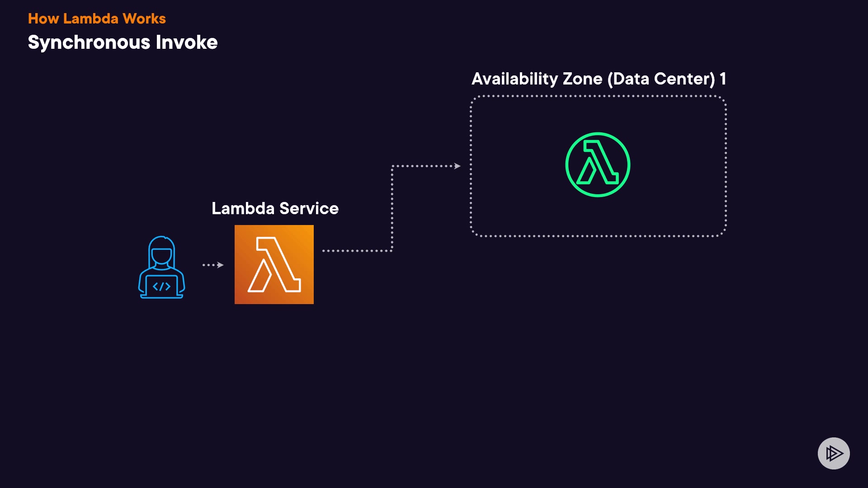Click the vertical segment of the dotted connector
Screen dimensions: 868x488
coord(392,208)
